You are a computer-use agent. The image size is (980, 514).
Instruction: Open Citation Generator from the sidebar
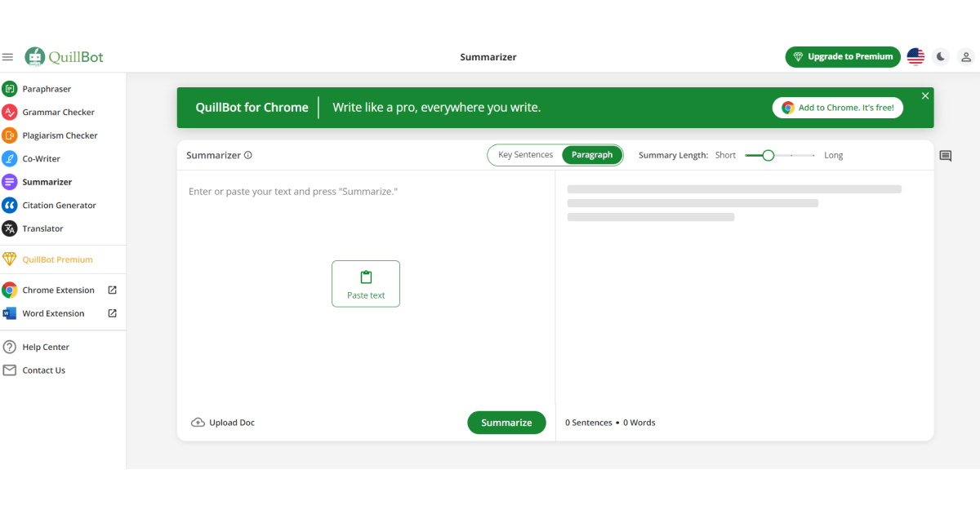click(60, 206)
